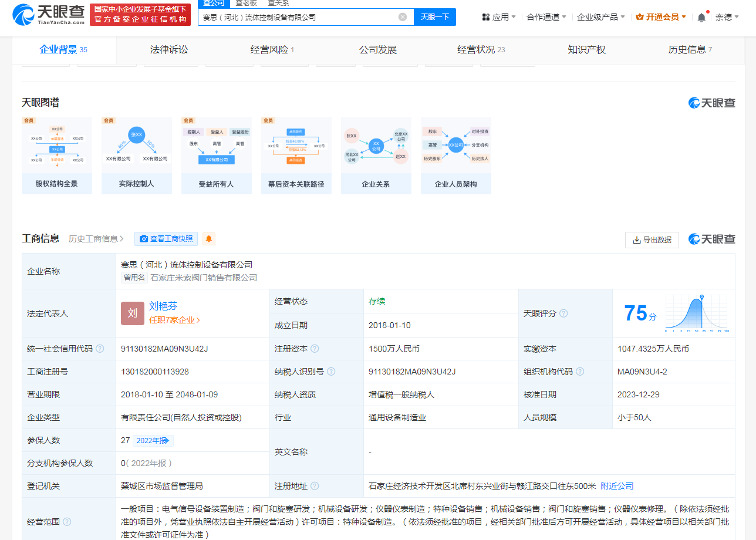Click 藁城区市场监督管理局 registration authority
This screenshot has width=756, height=540.
click(x=162, y=486)
